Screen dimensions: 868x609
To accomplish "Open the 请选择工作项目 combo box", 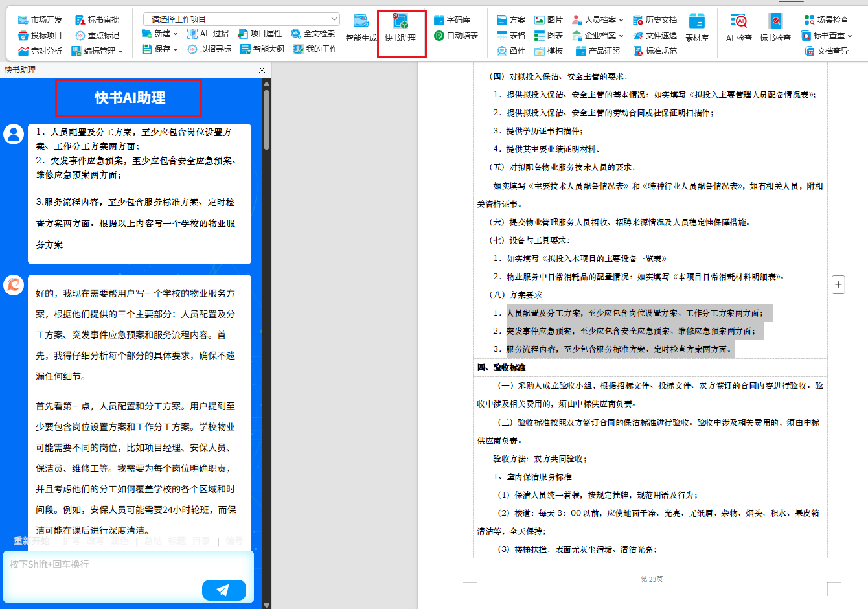I will pyautogui.click(x=242, y=19).
